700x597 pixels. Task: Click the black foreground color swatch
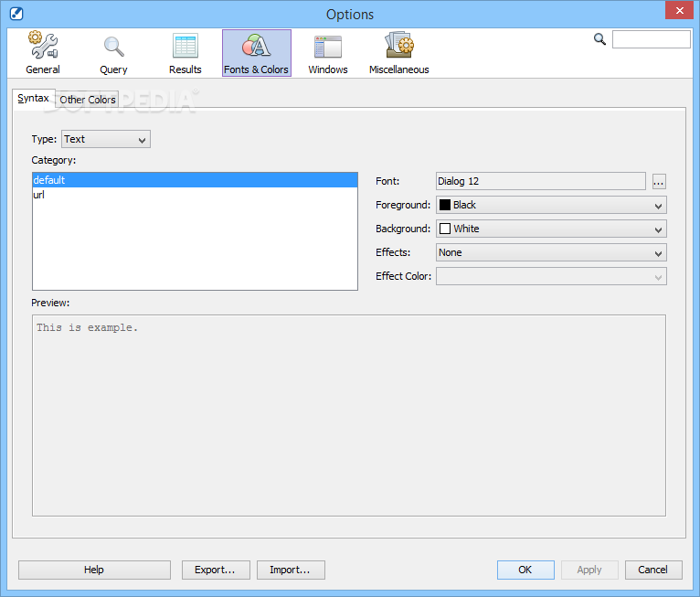(x=445, y=205)
